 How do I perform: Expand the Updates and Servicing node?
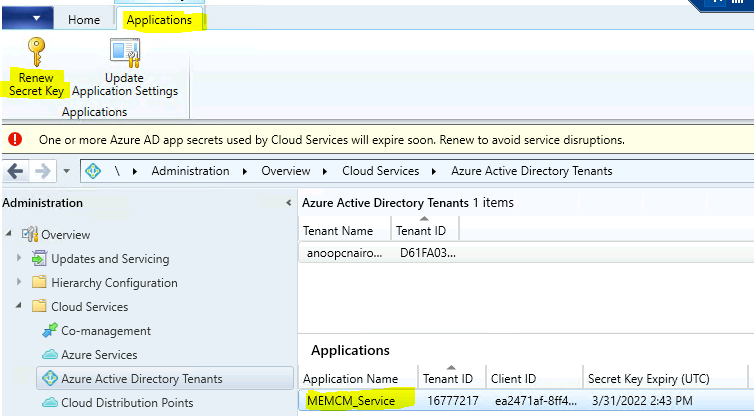(19, 258)
